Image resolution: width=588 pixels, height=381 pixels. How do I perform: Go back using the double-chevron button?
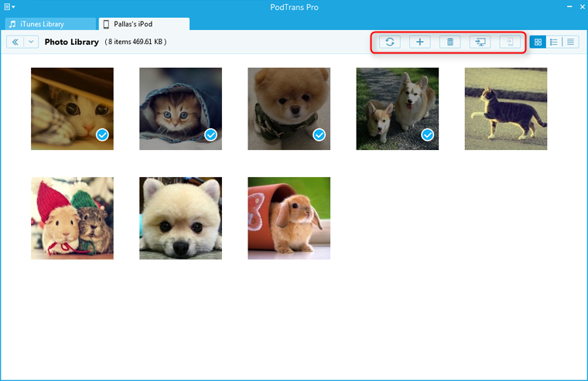click(15, 42)
